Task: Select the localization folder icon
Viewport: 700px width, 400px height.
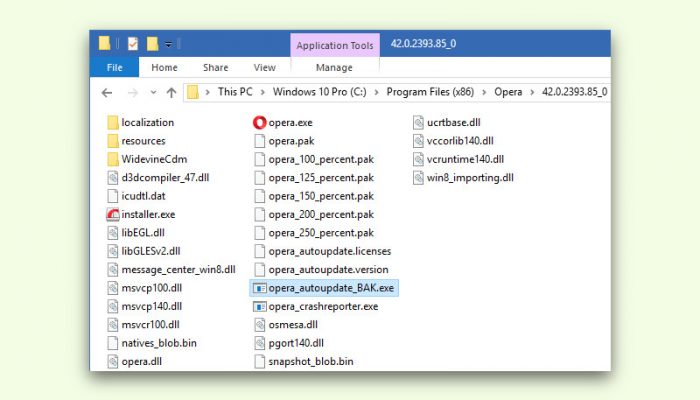Action: click(x=113, y=122)
